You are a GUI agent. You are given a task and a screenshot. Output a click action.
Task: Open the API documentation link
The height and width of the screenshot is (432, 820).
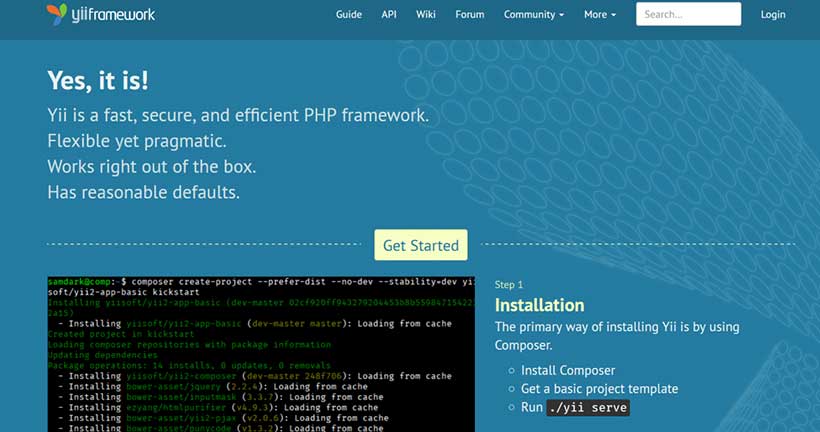(x=389, y=15)
